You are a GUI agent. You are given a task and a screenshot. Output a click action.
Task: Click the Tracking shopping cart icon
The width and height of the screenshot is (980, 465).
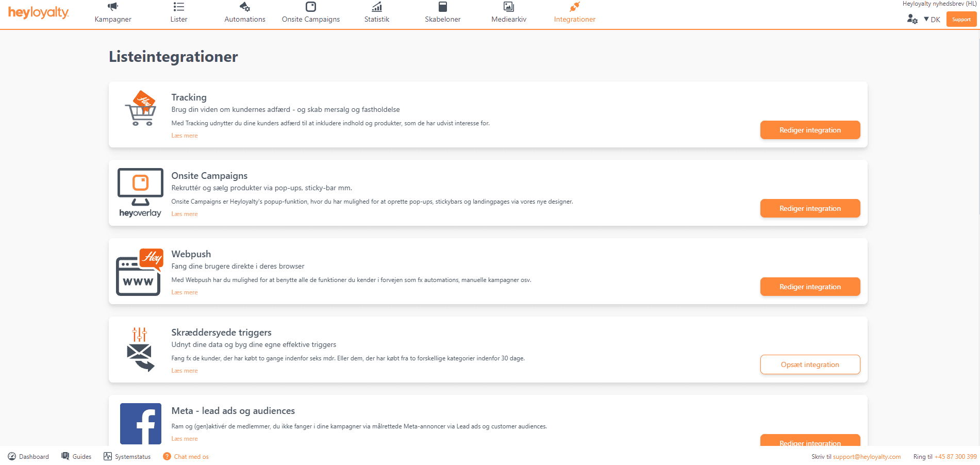140,109
